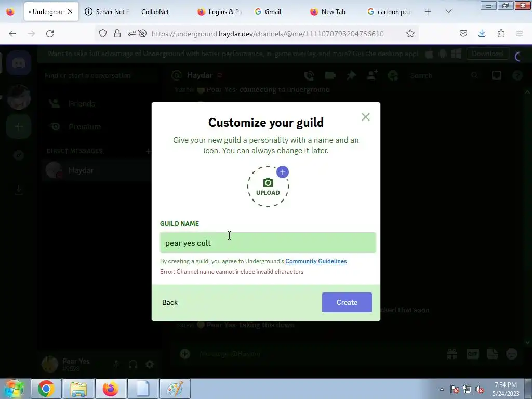Bookmark this page with star icon
Viewport: 532px width, 399px height.
click(x=410, y=33)
